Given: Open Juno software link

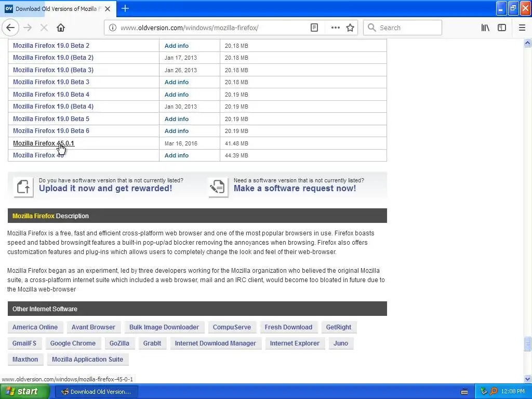Looking at the screenshot, I should 341,343.
